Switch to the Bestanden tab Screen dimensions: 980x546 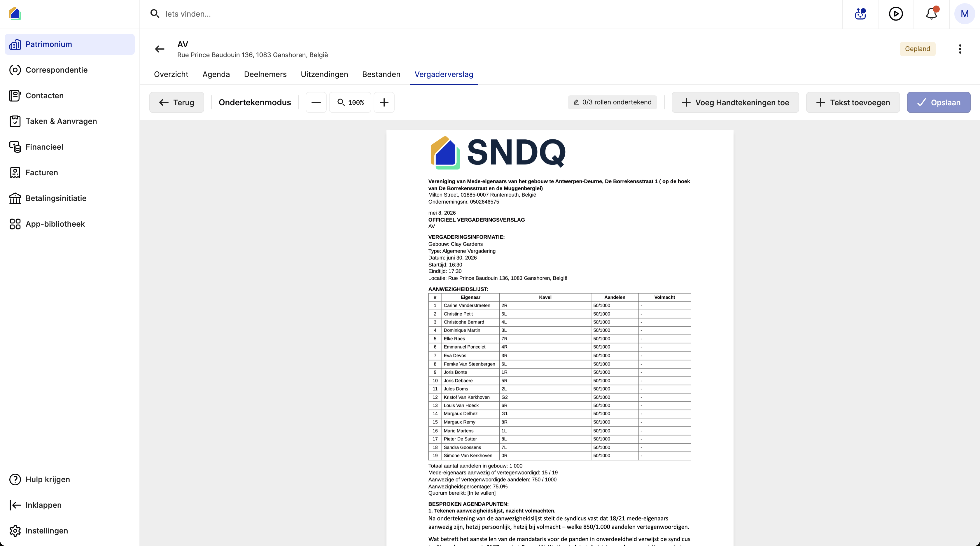(x=381, y=75)
